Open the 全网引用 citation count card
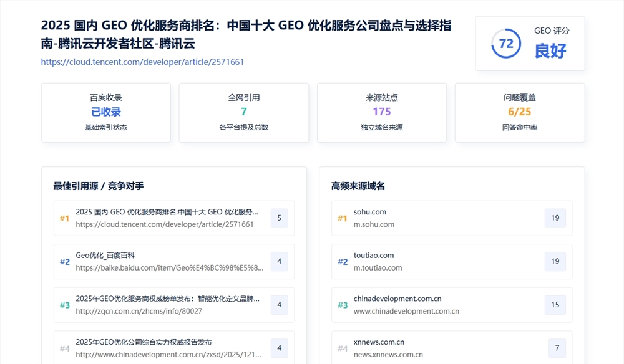Image resolution: width=624 pixels, height=364 pixels. [x=243, y=112]
